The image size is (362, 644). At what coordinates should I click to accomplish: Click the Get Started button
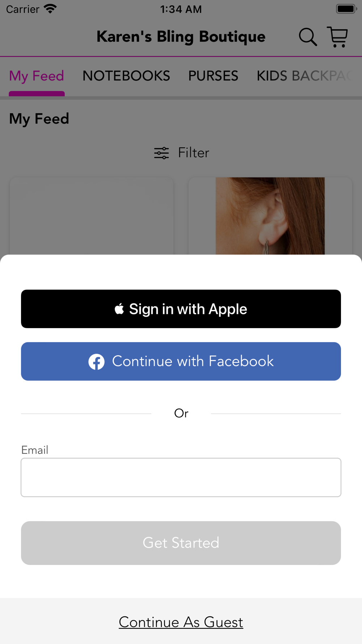pyautogui.click(x=181, y=543)
